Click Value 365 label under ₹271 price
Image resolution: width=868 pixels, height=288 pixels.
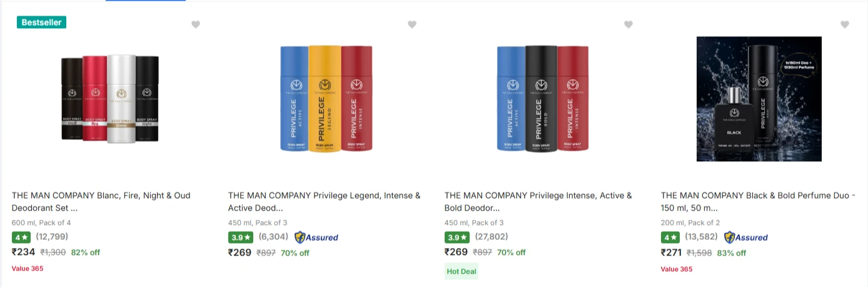[677, 269]
